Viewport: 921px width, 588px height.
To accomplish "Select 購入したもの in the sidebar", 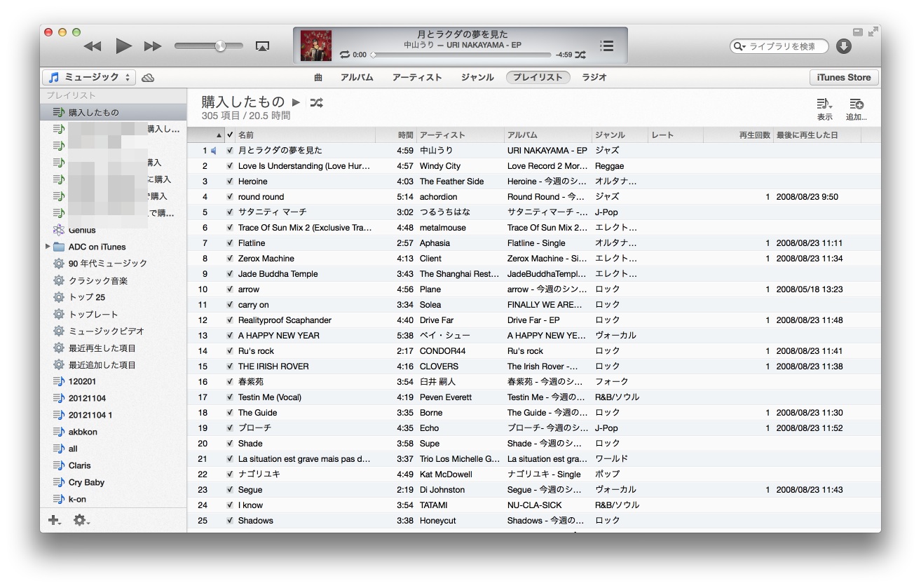I will (x=114, y=112).
